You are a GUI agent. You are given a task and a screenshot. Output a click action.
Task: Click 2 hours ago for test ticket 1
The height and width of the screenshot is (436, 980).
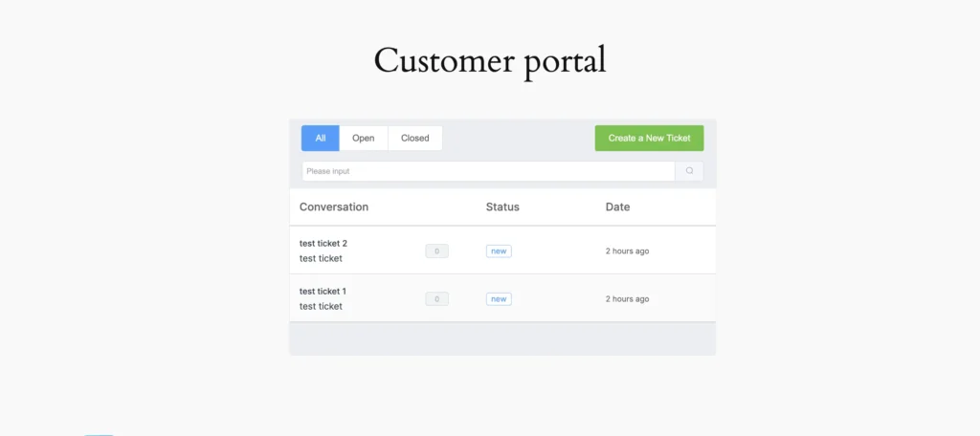(x=628, y=299)
